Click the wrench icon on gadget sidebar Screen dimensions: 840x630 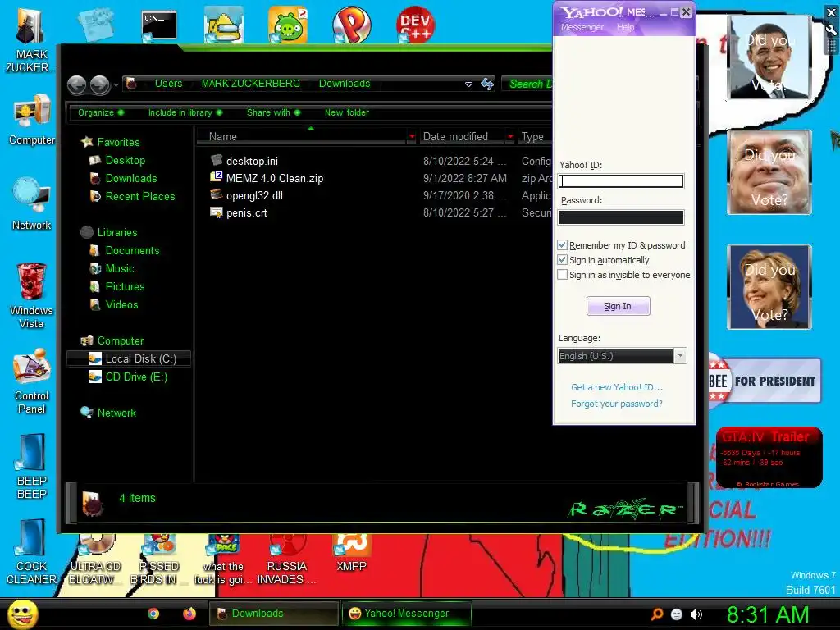pos(832,30)
